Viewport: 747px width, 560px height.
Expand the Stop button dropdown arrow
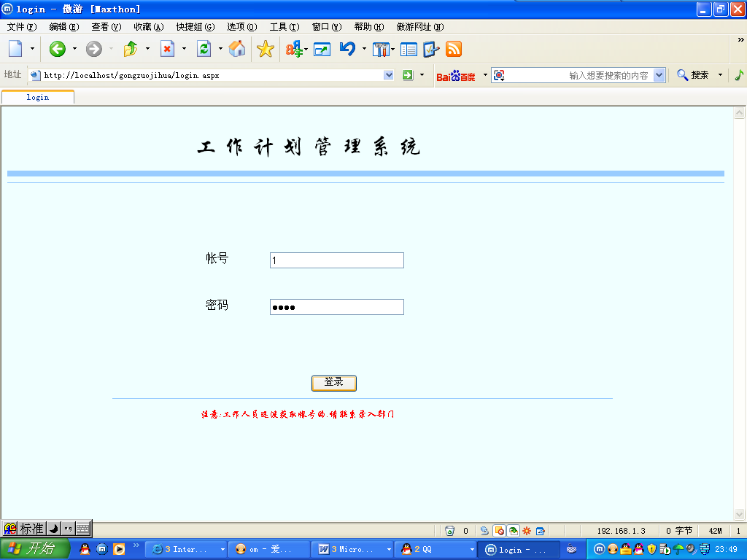click(x=185, y=49)
